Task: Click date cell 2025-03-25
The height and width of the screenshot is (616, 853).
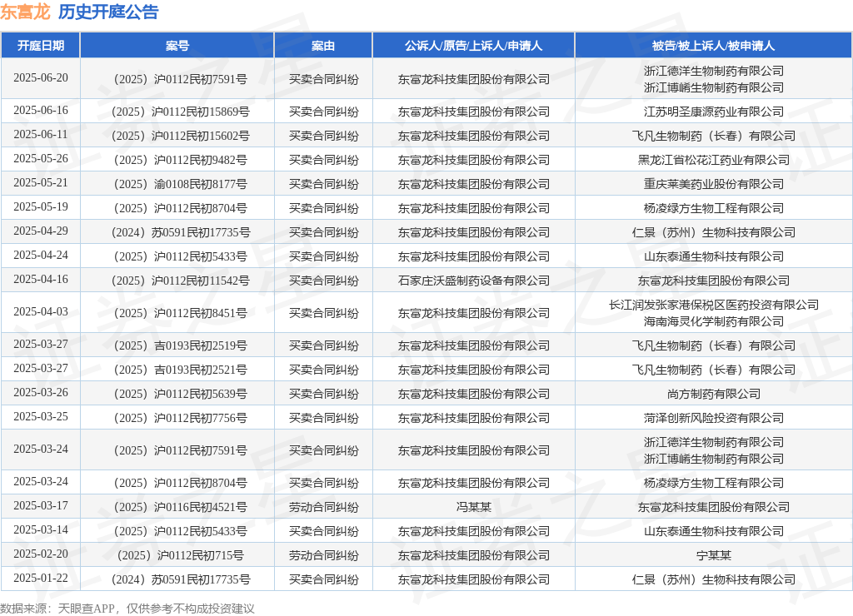Action: (x=41, y=416)
